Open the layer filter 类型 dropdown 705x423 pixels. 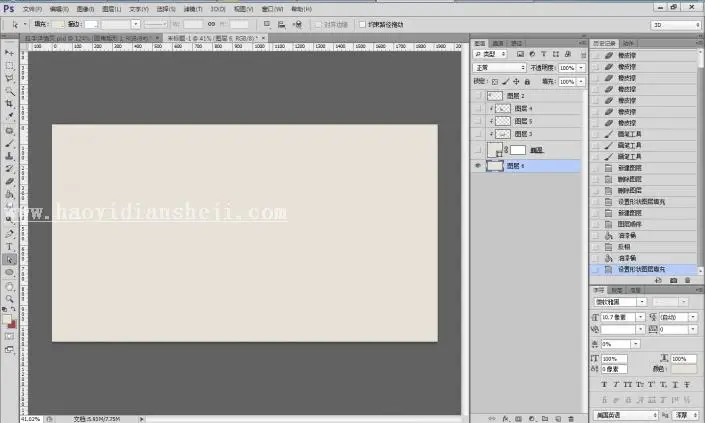(x=490, y=54)
